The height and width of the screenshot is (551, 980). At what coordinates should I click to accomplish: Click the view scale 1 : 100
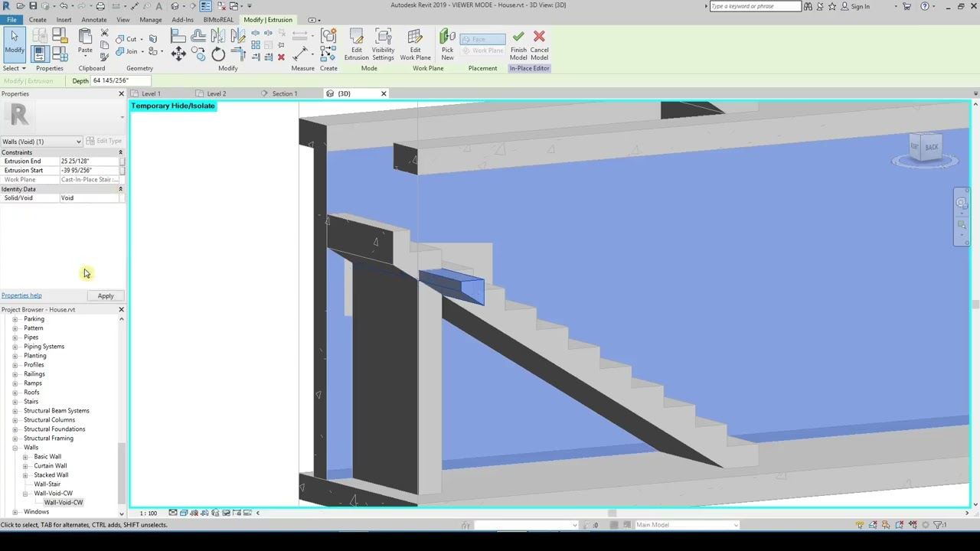click(148, 513)
